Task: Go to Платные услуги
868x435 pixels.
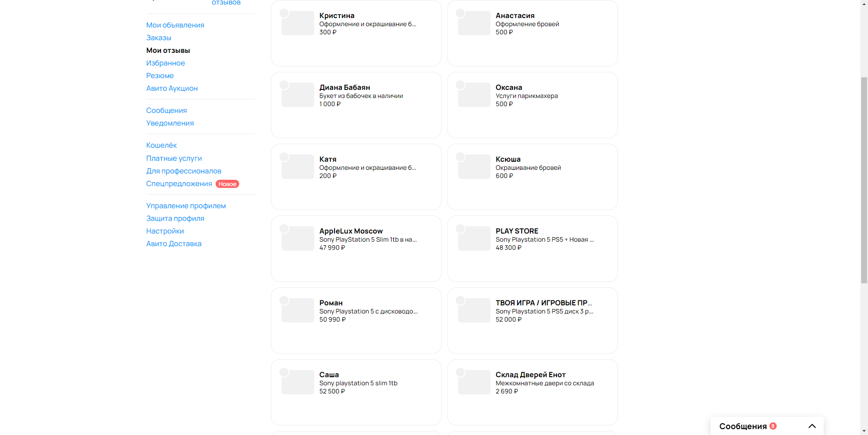Action: pyautogui.click(x=174, y=158)
